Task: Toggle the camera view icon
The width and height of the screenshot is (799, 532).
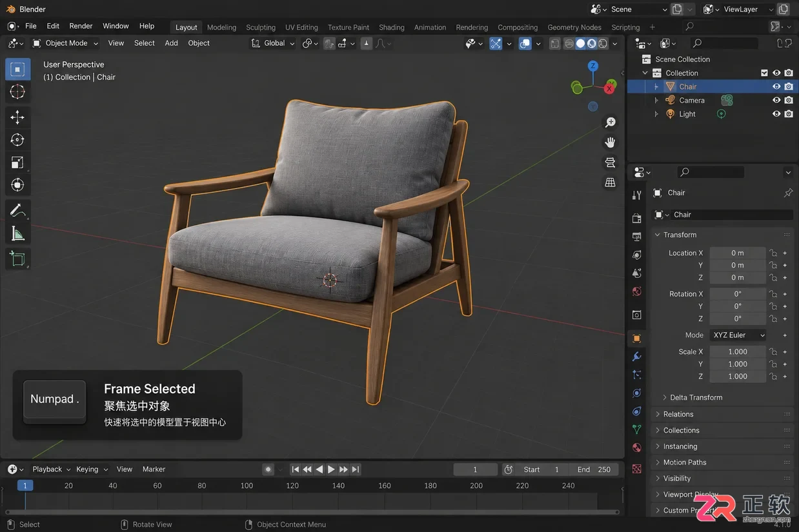Action: click(610, 163)
